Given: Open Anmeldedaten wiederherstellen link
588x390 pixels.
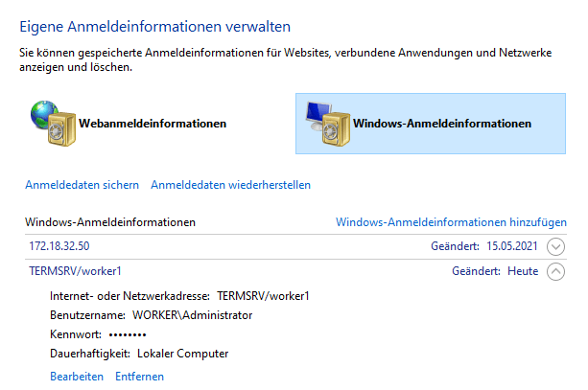Looking at the screenshot, I should coord(230,184).
